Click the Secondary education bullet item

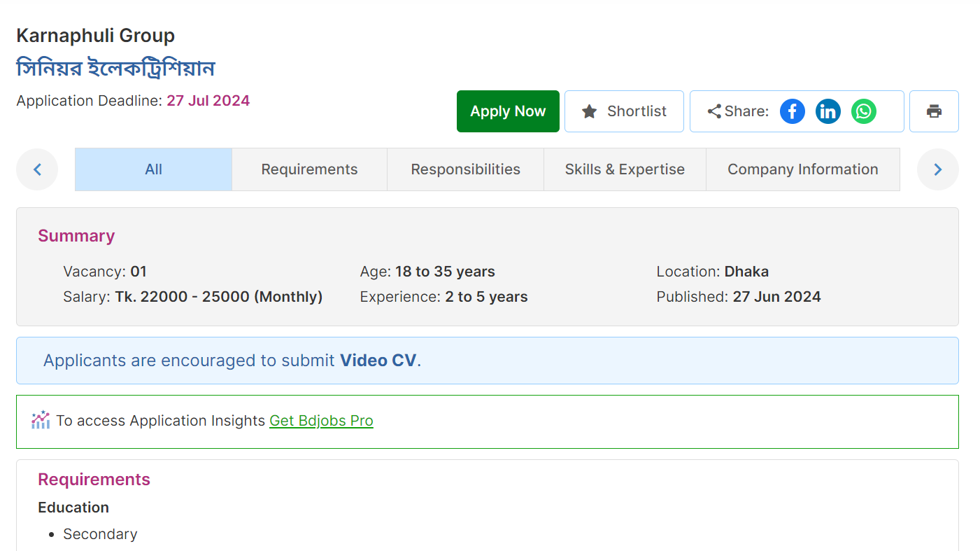[100, 534]
